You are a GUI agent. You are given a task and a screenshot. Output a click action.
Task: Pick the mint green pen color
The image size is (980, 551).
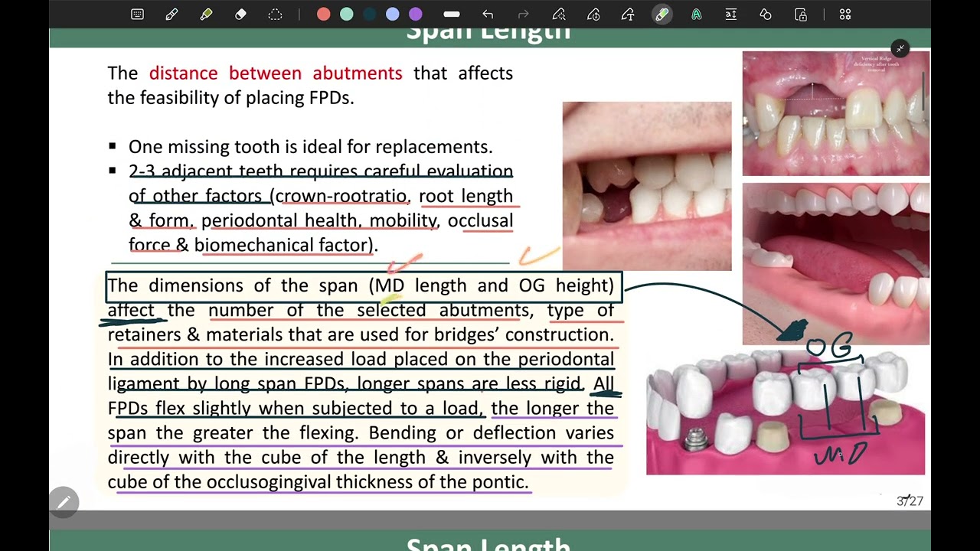coord(346,14)
